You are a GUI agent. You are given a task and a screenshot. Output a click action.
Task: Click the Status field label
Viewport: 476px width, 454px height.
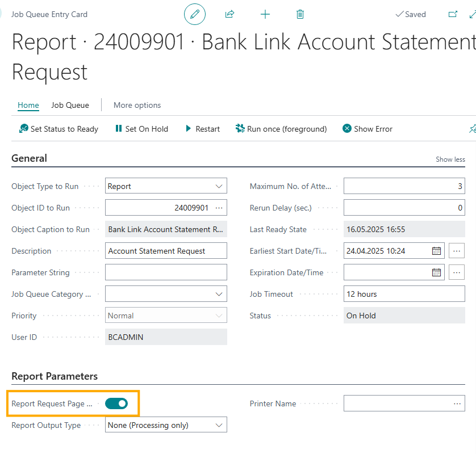pyautogui.click(x=260, y=316)
